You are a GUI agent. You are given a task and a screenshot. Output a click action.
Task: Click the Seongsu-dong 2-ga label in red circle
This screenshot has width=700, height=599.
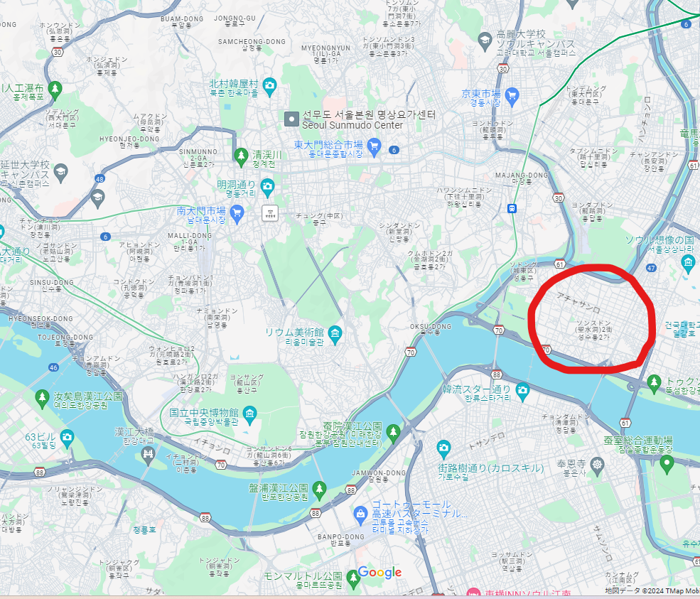[593, 330]
